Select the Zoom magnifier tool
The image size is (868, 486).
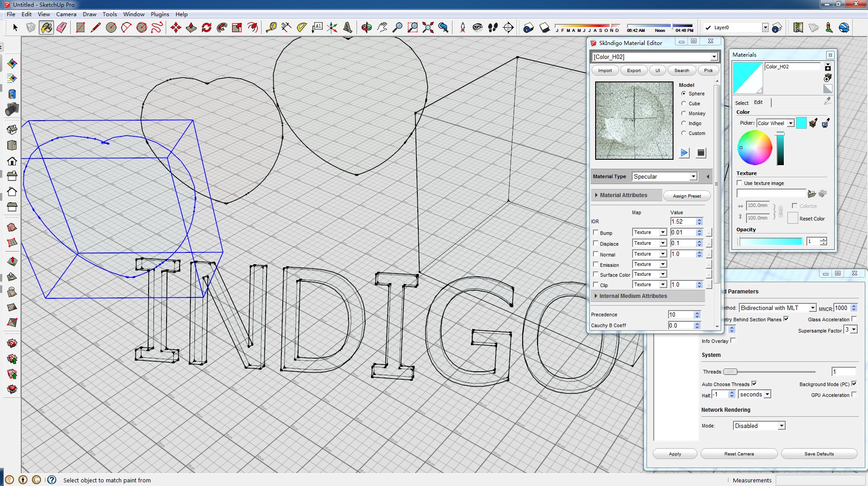coord(397,28)
